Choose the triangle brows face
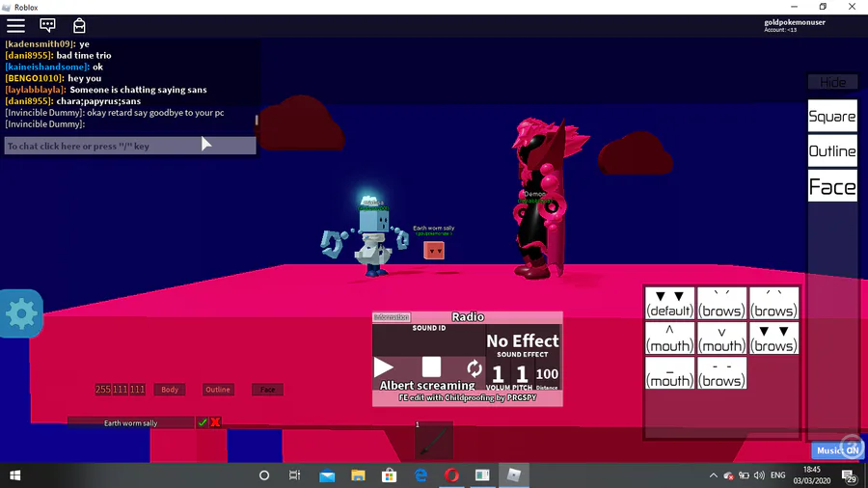Viewport: 868px width, 488px height. tap(773, 339)
